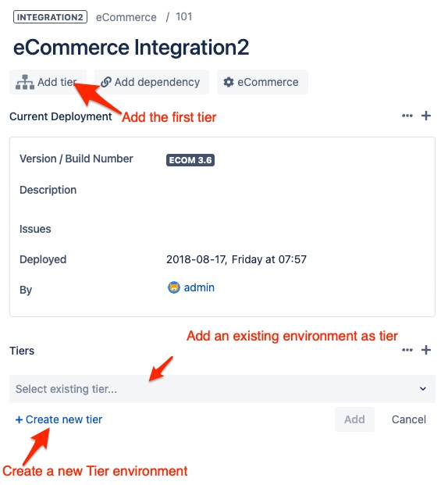
Task: Click the admin user link
Action: pos(199,287)
